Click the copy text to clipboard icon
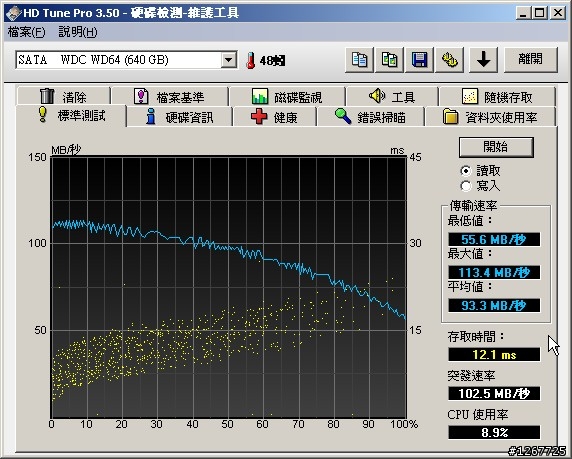This screenshot has width=572, height=459. [x=359, y=59]
